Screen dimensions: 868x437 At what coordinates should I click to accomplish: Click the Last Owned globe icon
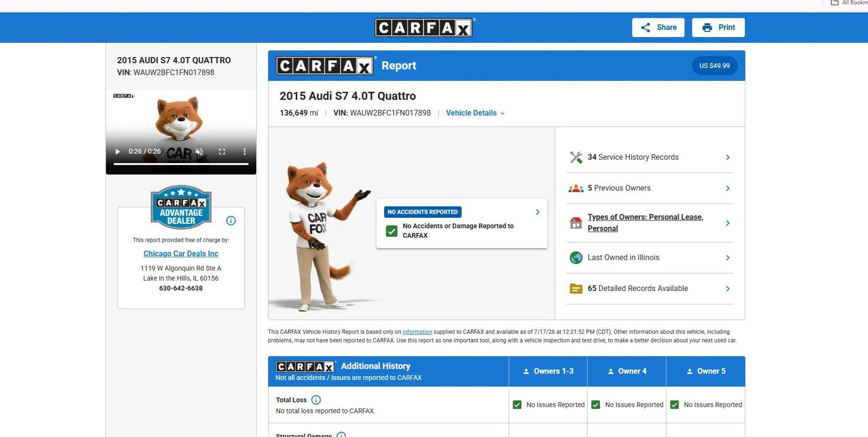tap(576, 258)
